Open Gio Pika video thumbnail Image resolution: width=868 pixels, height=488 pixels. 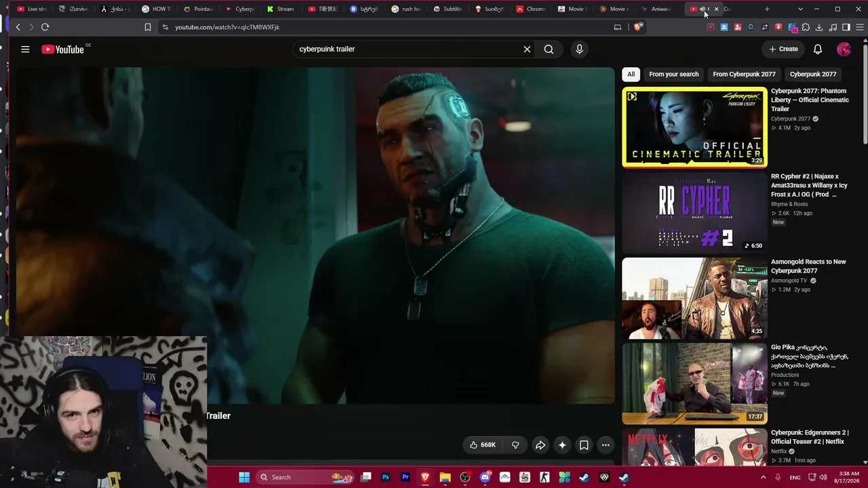pos(694,383)
